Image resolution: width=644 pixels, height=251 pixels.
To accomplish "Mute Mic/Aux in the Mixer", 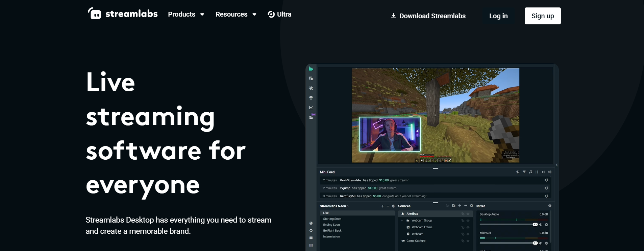I will click(541, 243).
